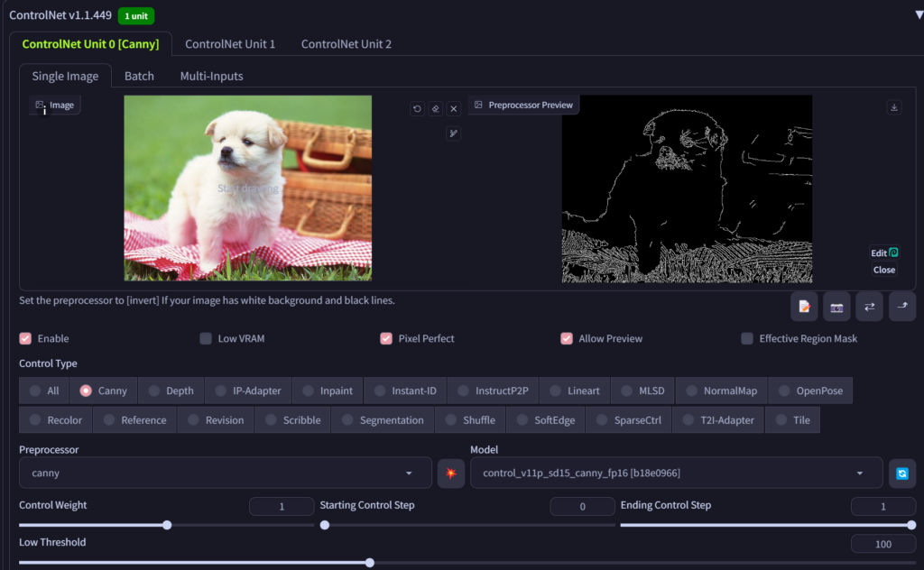Screen dimensions: 924x570
Task: Click the eraser icon above the input image
Action: pyautogui.click(x=435, y=109)
